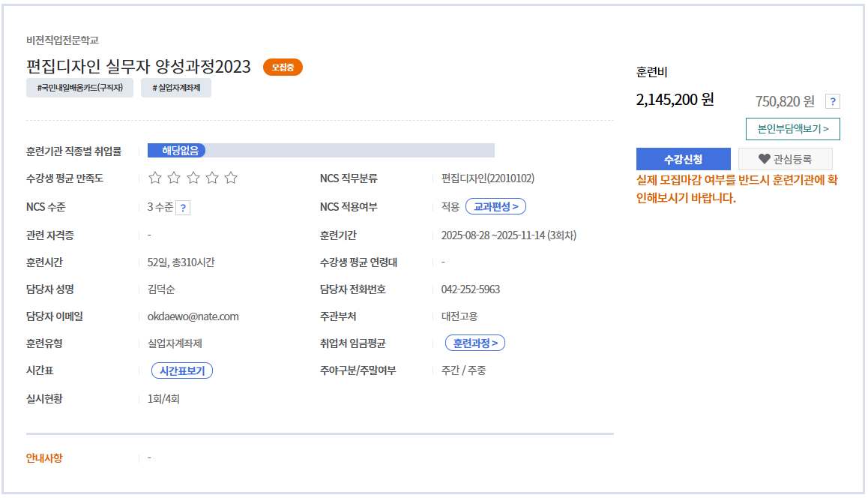This screenshot has height=498, width=868.
Task: Open the 훈련과정 link for 취업처 임금평균
Action: pos(475,343)
